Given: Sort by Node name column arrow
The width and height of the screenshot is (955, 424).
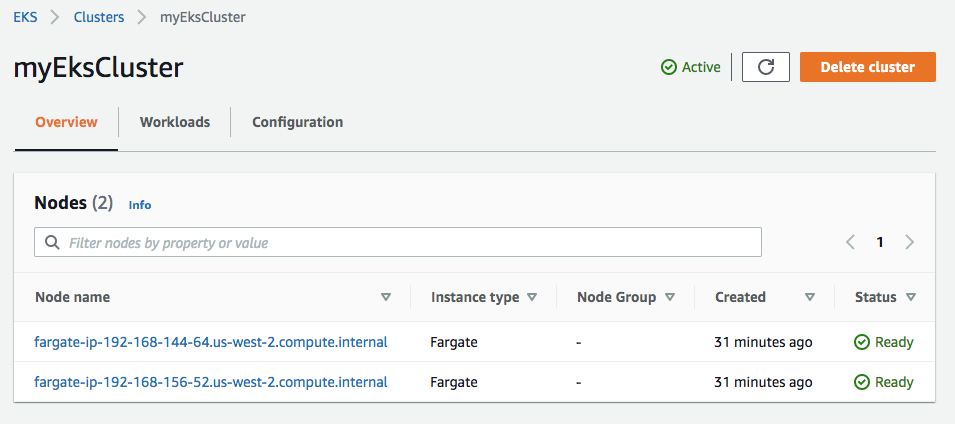Looking at the screenshot, I should point(386,297).
